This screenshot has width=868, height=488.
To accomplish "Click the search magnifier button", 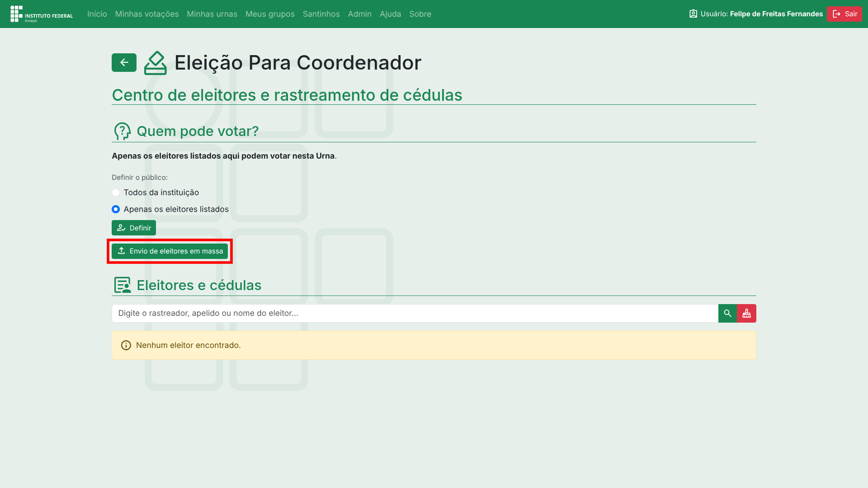I will coord(727,313).
